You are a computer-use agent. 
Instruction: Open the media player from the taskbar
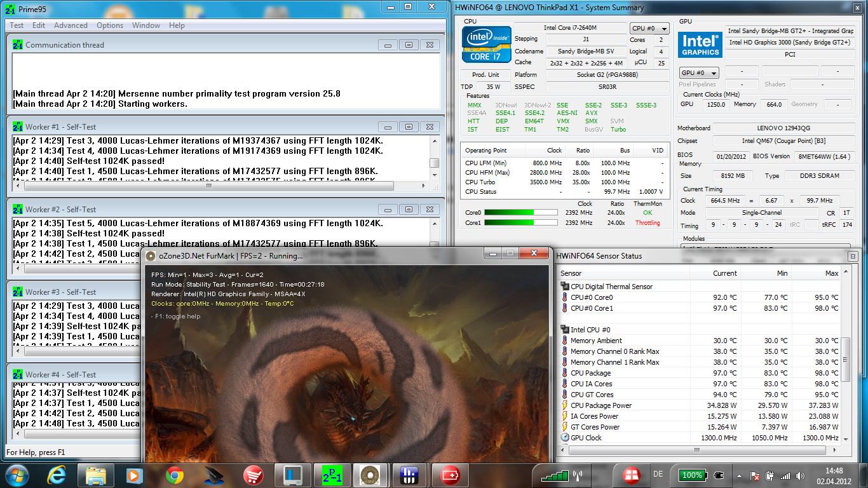135,475
